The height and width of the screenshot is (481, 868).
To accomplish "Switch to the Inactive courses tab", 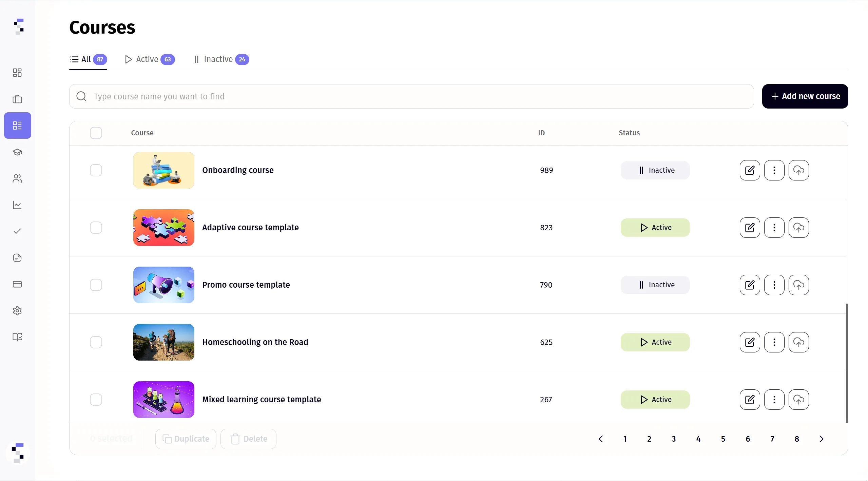I will click(221, 59).
